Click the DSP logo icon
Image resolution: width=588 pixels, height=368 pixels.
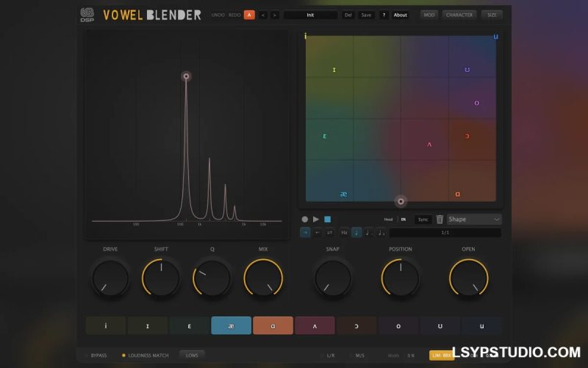point(87,15)
